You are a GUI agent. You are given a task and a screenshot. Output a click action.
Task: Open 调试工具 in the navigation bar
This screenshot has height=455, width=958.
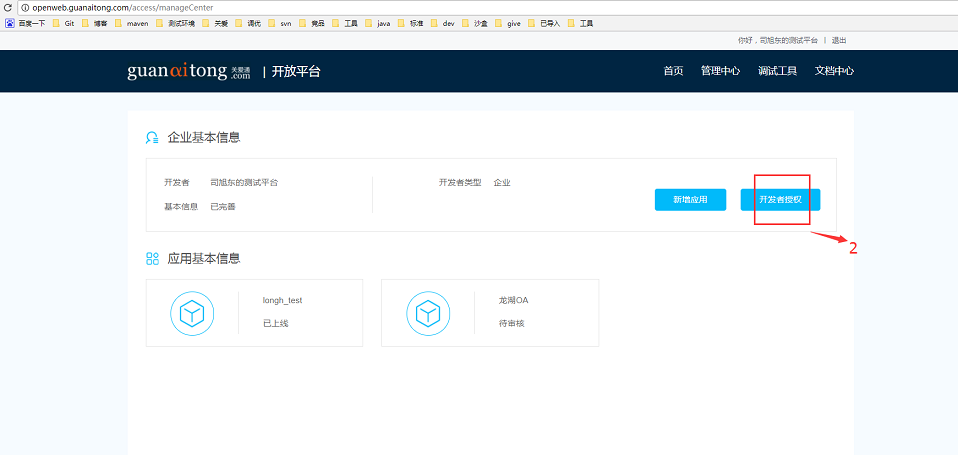click(x=777, y=71)
